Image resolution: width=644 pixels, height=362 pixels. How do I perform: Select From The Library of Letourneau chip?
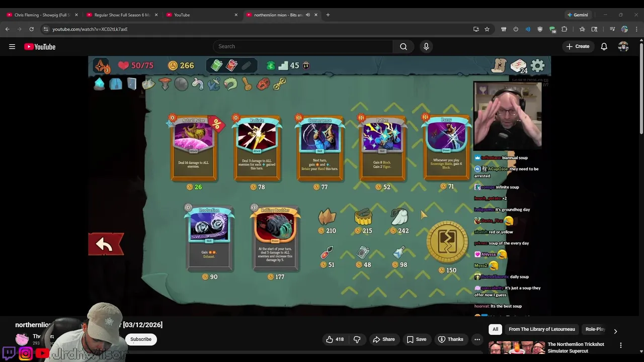pyautogui.click(x=542, y=329)
